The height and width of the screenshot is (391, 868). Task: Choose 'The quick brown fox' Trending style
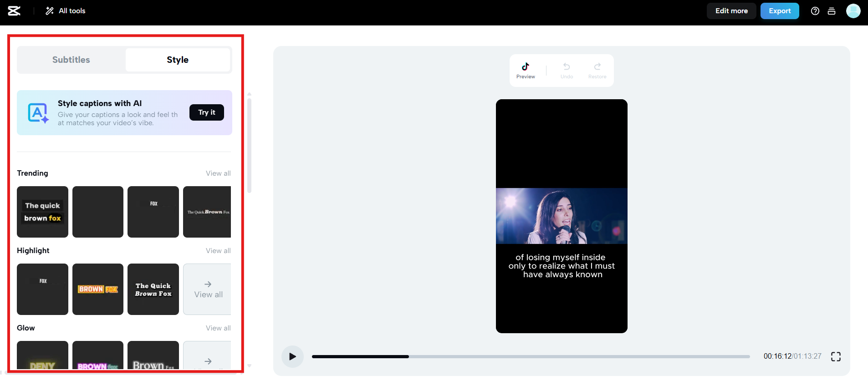[42, 212]
